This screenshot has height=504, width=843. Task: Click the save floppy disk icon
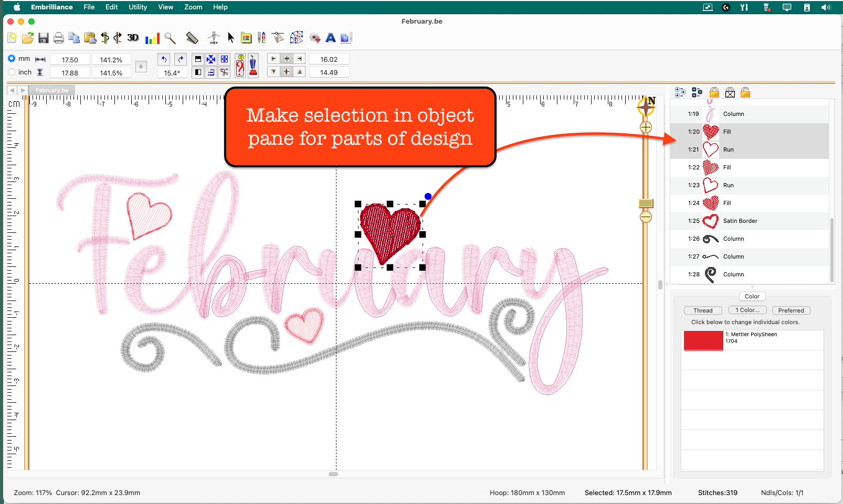[44, 38]
